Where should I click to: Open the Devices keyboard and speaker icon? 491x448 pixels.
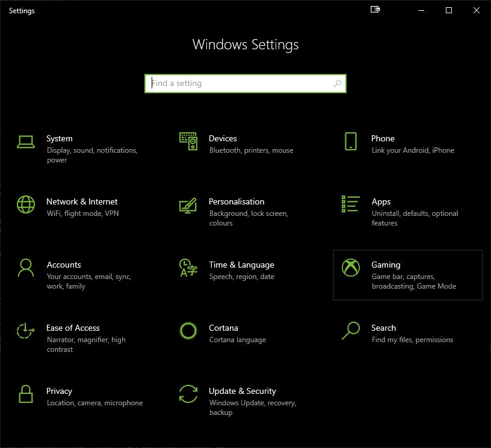(x=188, y=141)
